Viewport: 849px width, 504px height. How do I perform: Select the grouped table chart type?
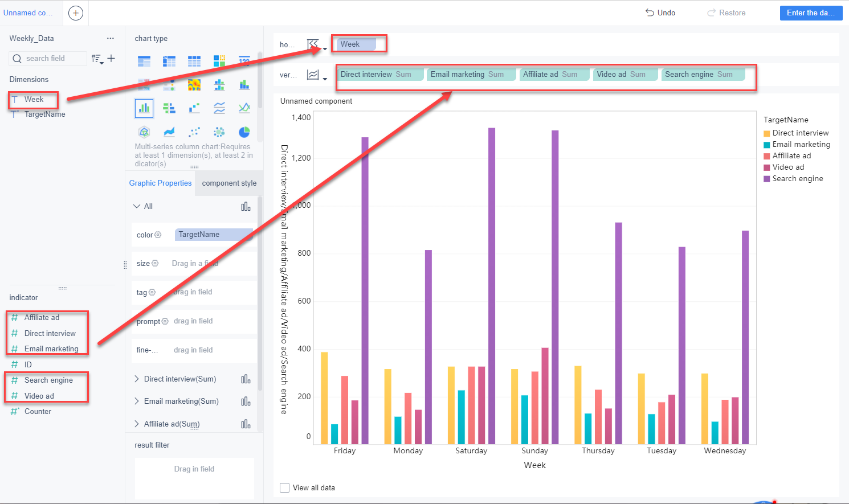(144, 61)
